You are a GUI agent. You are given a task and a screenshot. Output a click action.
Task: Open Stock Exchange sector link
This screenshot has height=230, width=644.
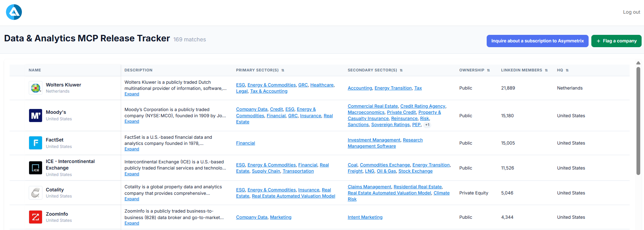(x=416, y=171)
